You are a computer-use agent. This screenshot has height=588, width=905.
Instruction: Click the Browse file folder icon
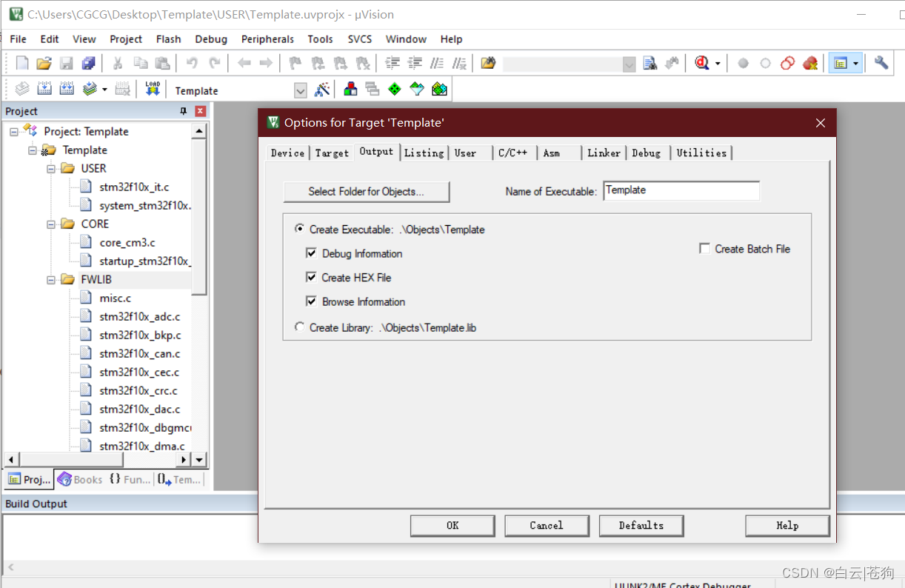487,64
